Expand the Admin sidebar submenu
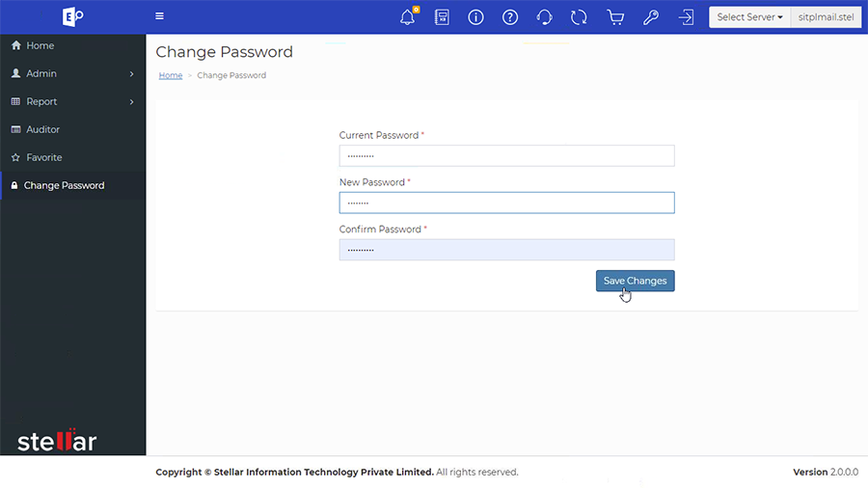 (x=72, y=73)
